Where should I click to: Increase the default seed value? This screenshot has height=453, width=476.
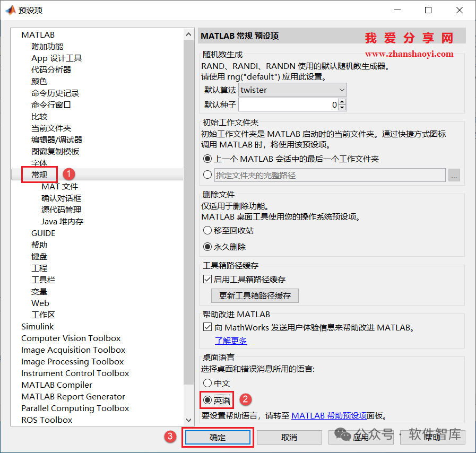tap(342, 102)
